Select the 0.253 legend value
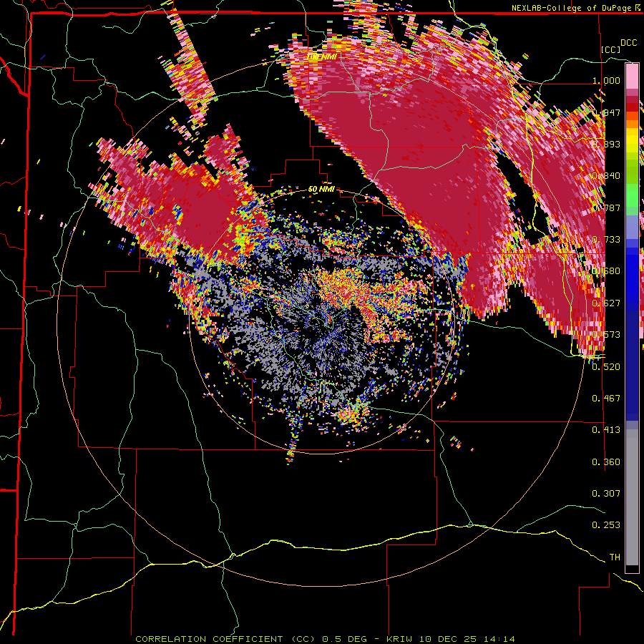Viewport: 644px width, 644px height. coord(606,525)
